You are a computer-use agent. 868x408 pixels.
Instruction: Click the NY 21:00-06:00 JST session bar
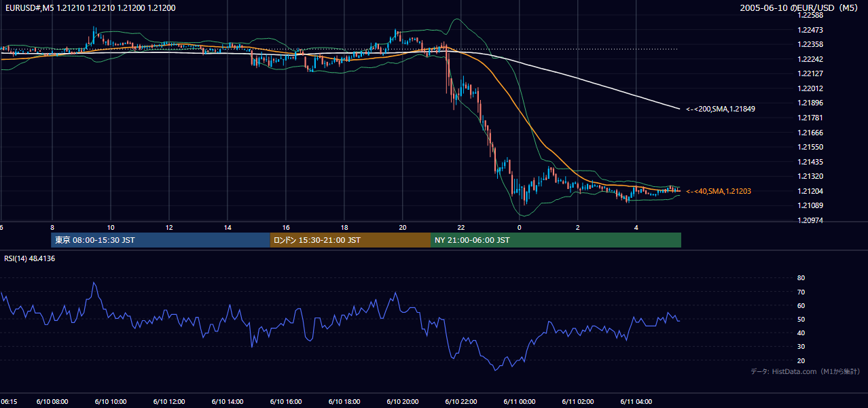556,240
